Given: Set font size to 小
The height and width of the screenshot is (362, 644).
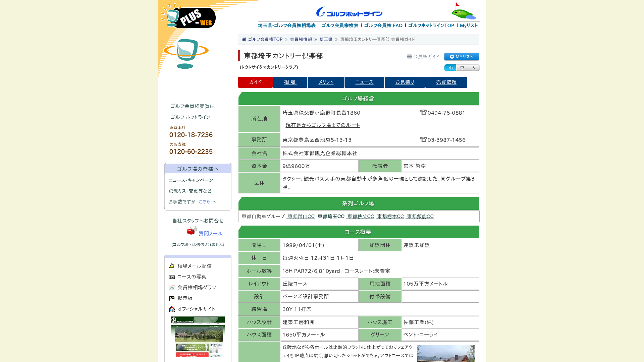Looking at the screenshot, I should (x=450, y=68).
